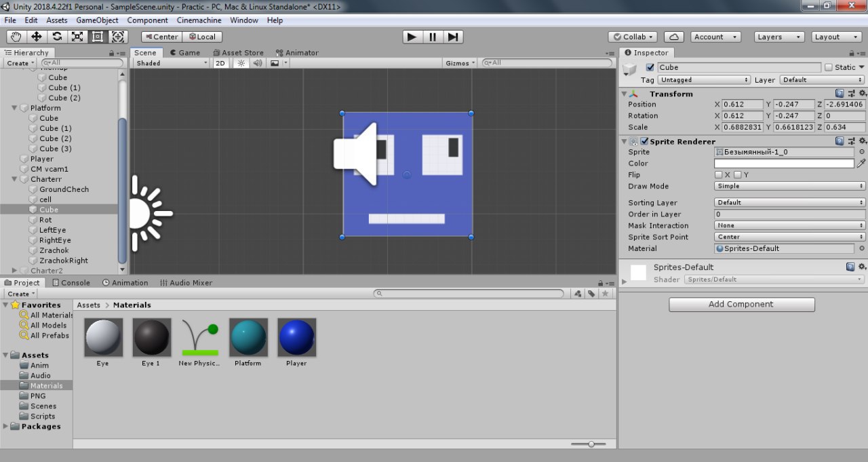Collapse the Charterr hierarchy node
This screenshot has height=462, width=868.
(x=15, y=179)
